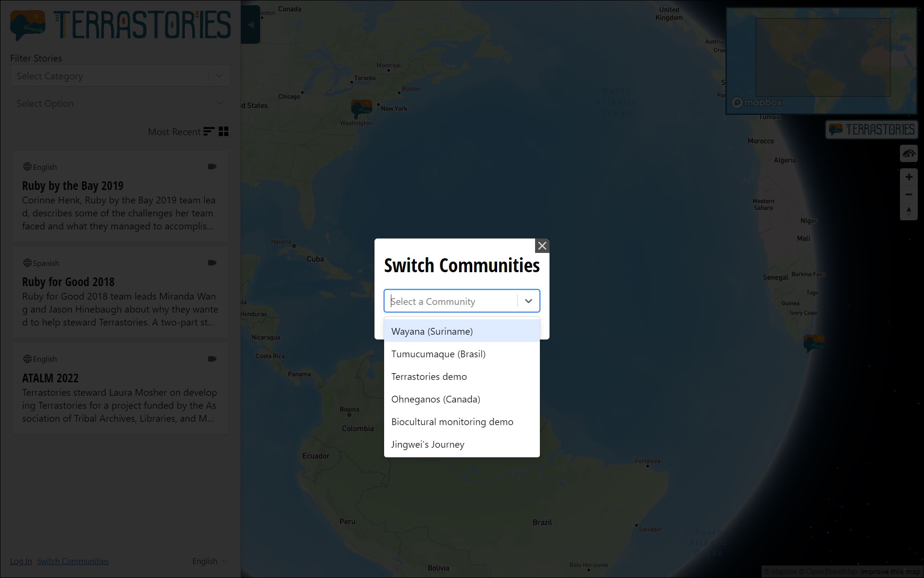Viewport: 924px width, 578px height.
Task: Click the story marker near Washington
Action: coord(361,107)
